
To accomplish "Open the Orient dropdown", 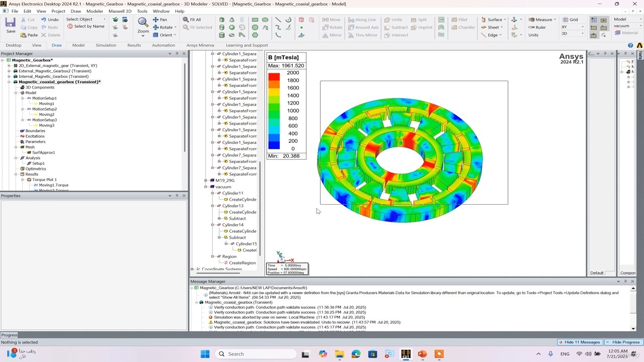I will [x=175, y=35].
